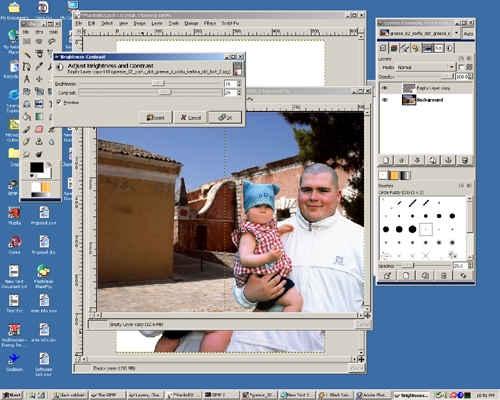Switch to the Paths tab in Layers dialog
The image size is (500, 400).
(x=405, y=48)
